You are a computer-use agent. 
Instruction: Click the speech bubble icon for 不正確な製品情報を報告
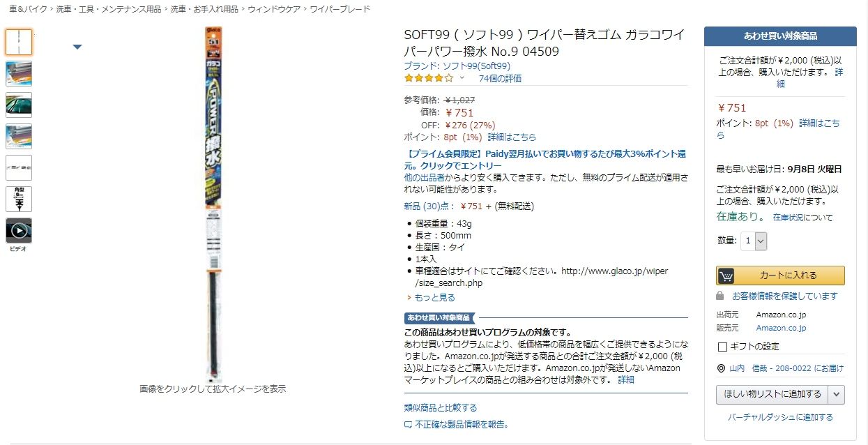(x=408, y=424)
